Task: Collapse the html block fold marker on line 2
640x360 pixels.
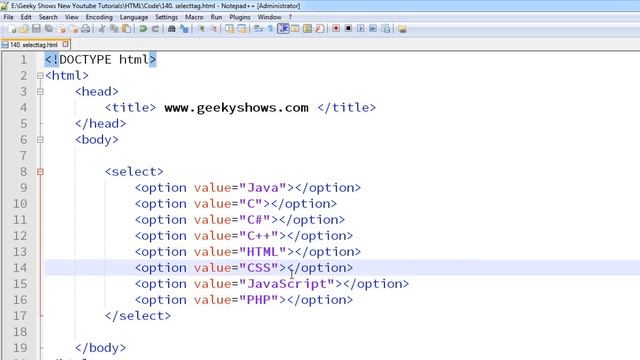Action: pos(40,76)
